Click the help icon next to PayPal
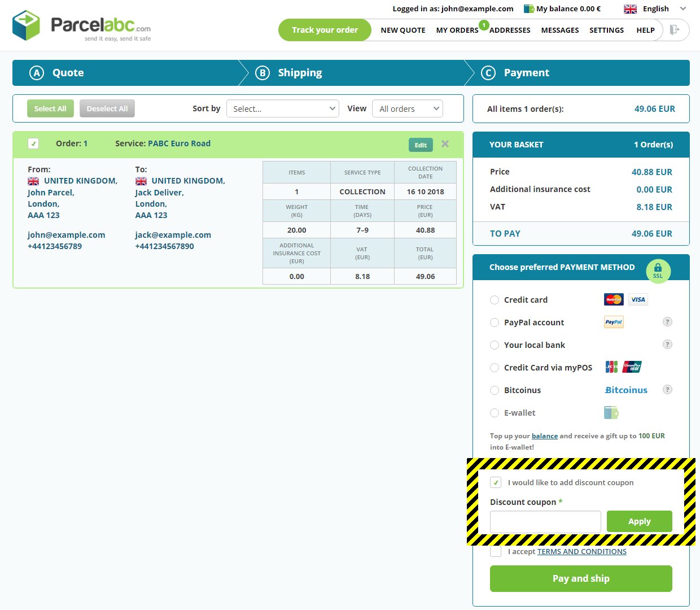 [x=667, y=322]
